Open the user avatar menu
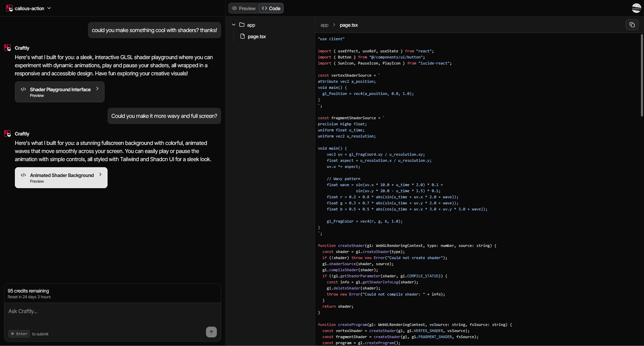Screen dimensions: 644x346 click(636, 8)
